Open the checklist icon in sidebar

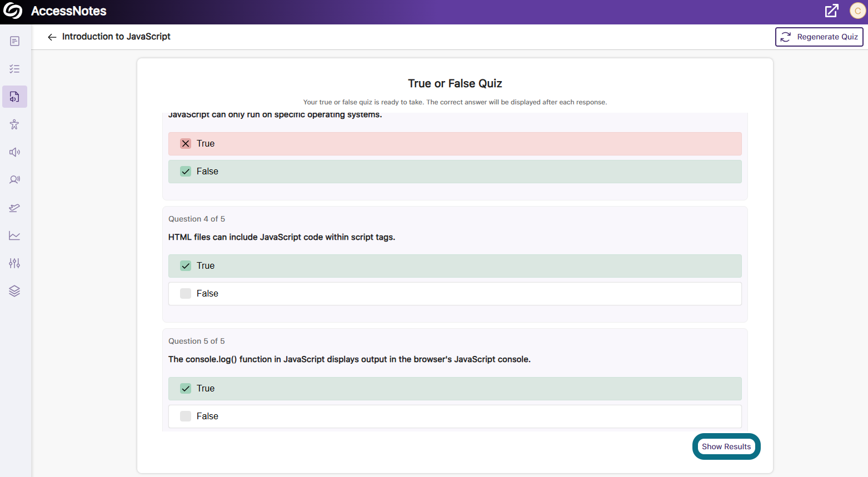tap(14, 69)
